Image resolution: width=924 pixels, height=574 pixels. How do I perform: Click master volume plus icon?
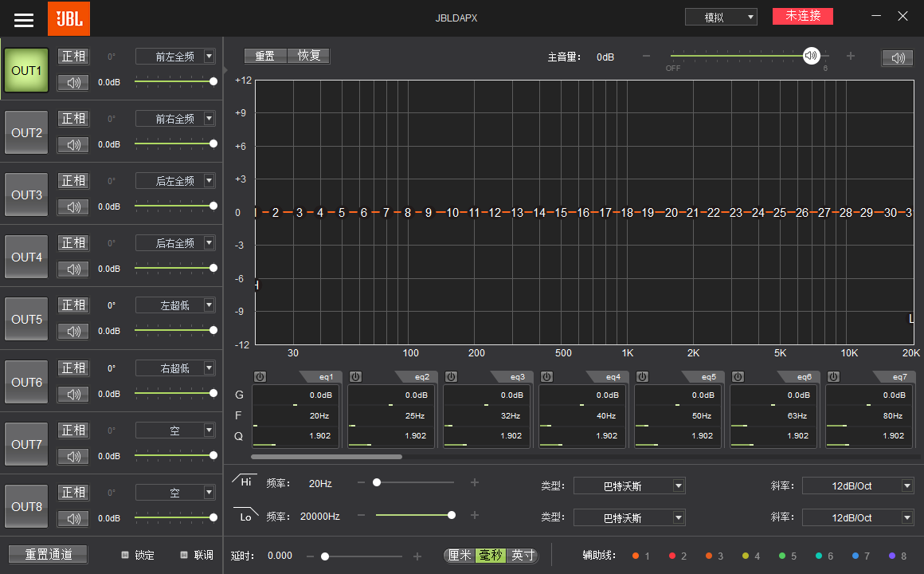tap(851, 56)
